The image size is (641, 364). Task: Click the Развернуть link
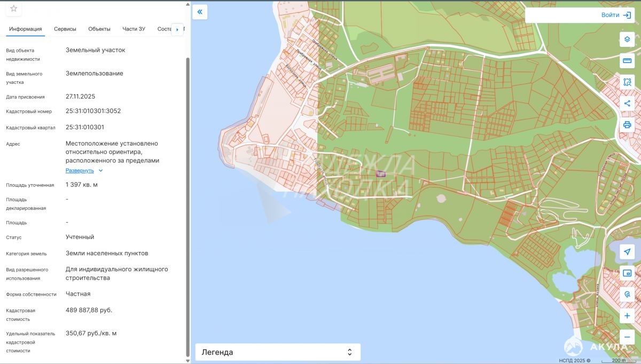(80, 171)
